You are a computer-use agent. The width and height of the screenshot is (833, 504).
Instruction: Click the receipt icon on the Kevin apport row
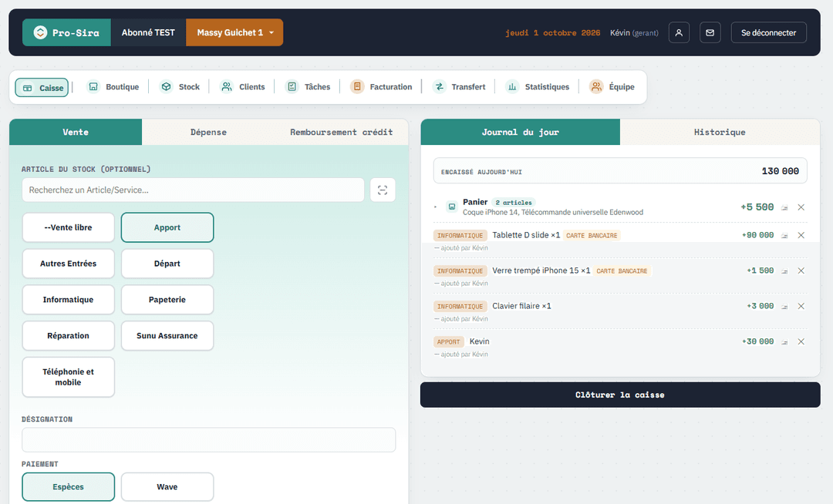pyautogui.click(x=784, y=342)
